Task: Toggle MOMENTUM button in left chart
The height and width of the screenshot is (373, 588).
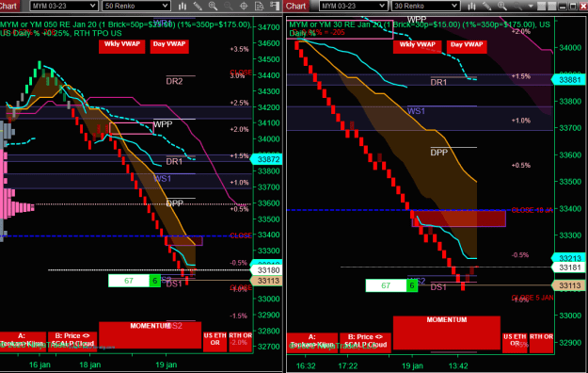Action: pyautogui.click(x=150, y=334)
